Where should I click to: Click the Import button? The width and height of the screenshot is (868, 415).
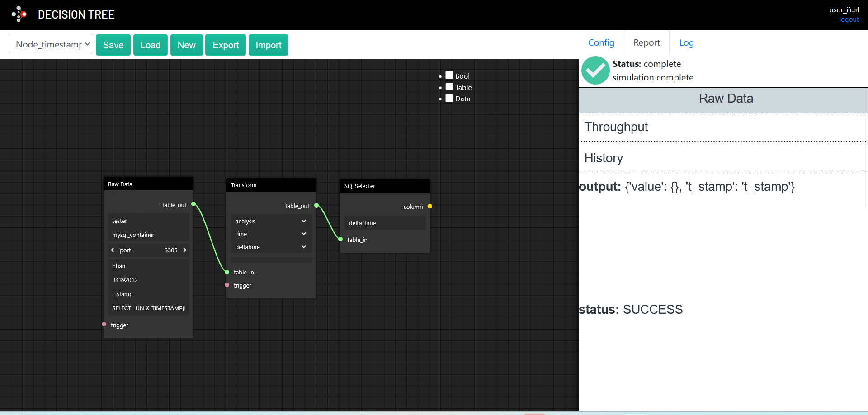pyautogui.click(x=269, y=45)
